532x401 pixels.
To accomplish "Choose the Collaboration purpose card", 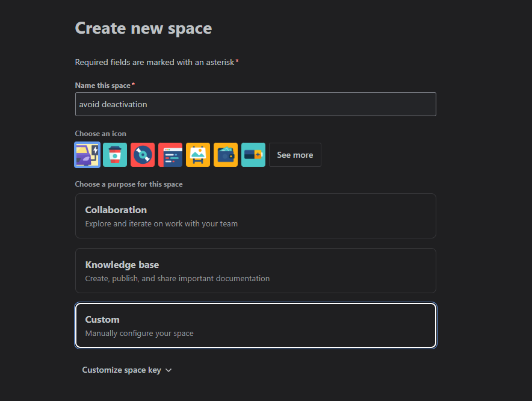I will (x=256, y=216).
